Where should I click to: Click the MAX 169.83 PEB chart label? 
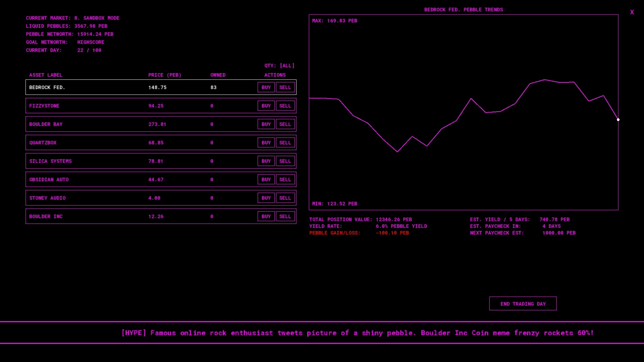pos(335,21)
